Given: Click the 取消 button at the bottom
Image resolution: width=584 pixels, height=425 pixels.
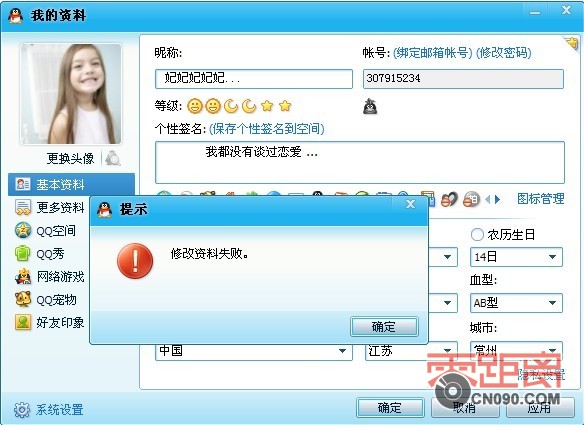Looking at the screenshot, I should coord(465,407).
